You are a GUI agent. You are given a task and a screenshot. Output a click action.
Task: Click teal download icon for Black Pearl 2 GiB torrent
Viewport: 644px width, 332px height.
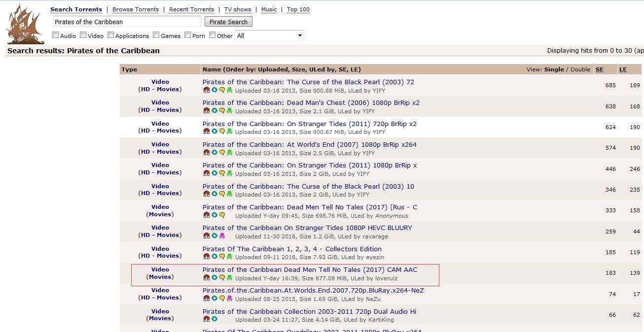click(215, 194)
